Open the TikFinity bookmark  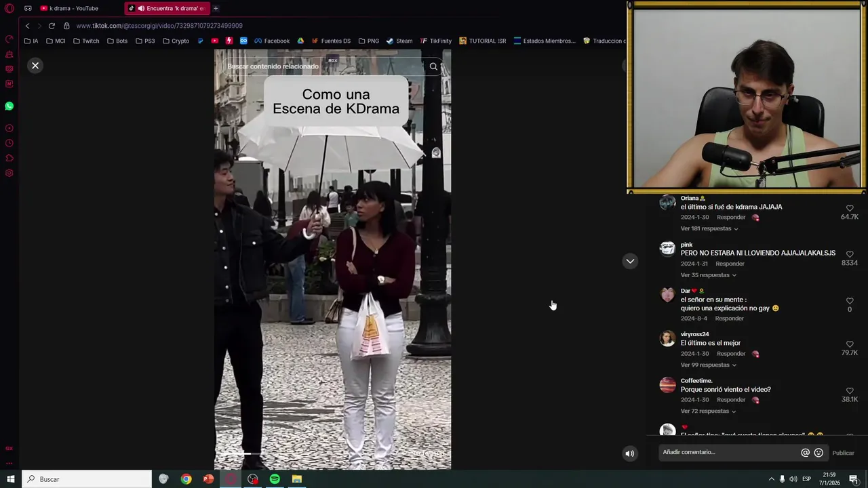click(x=435, y=41)
